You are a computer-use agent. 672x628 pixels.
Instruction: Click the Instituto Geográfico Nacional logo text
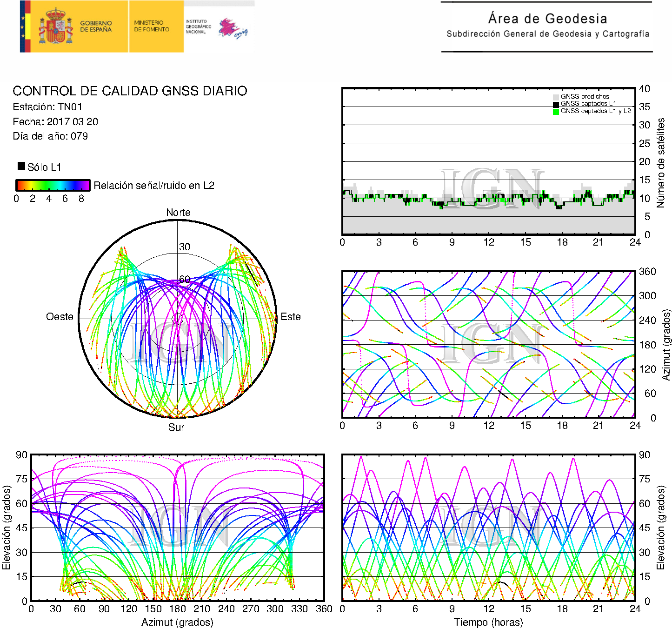coord(198,27)
